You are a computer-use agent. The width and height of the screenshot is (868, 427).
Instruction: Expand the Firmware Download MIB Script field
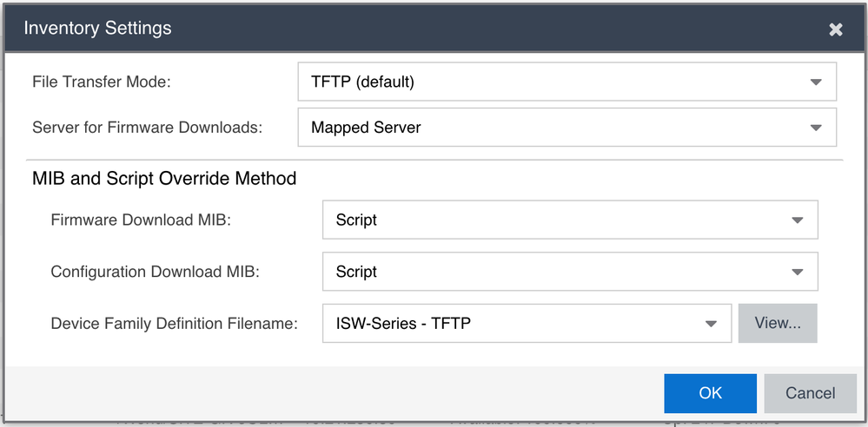click(570, 220)
